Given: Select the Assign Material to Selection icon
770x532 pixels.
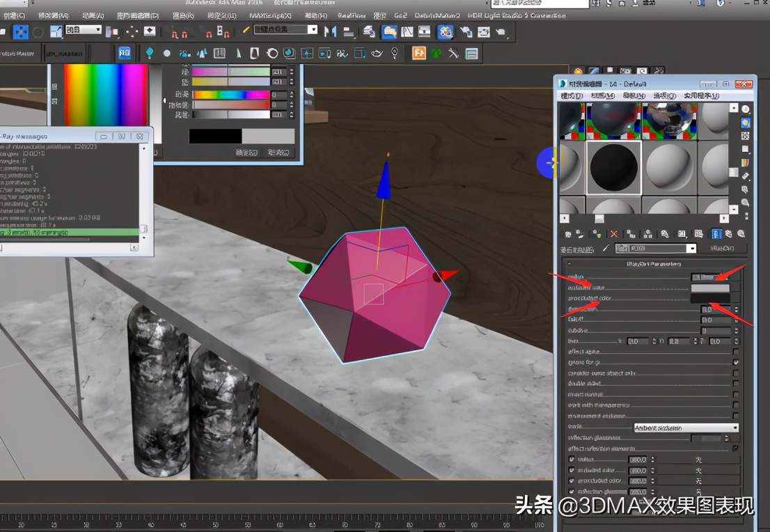Looking at the screenshot, I should tap(596, 233).
